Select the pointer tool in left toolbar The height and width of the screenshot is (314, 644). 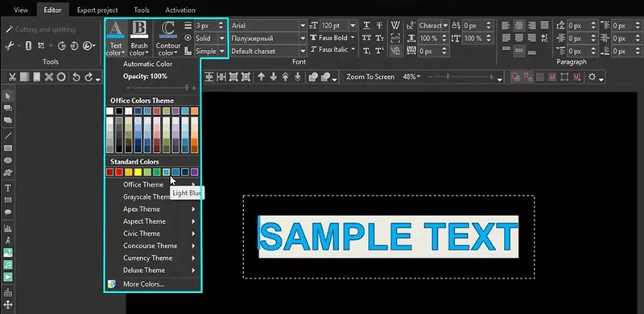[8, 96]
